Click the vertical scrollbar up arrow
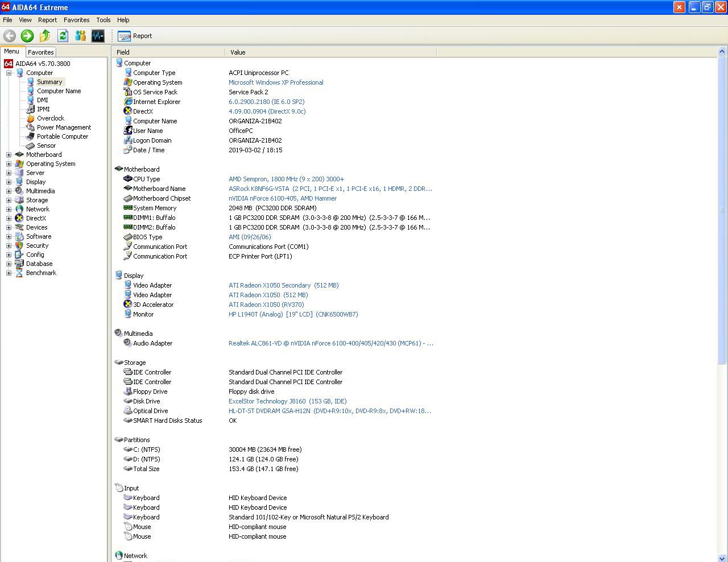 click(x=722, y=52)
